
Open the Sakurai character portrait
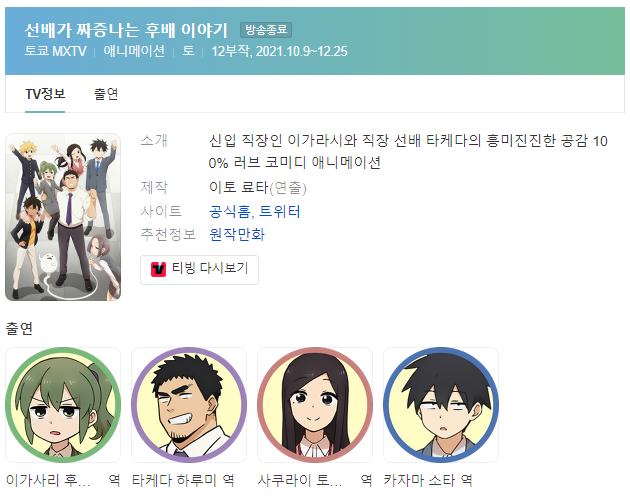pyautogui.click(x=315, y=405)
